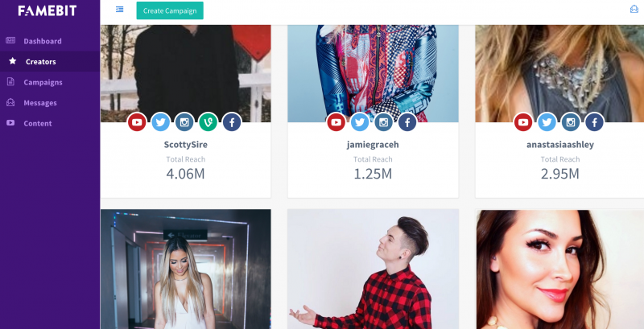Open jamiegraceh's Instagram icon
Screen dimensions: 644x329
click(x=384, y=121)
